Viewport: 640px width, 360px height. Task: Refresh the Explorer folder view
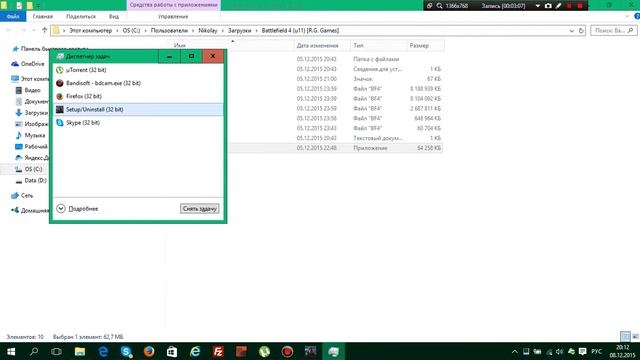tap(581, 31)
